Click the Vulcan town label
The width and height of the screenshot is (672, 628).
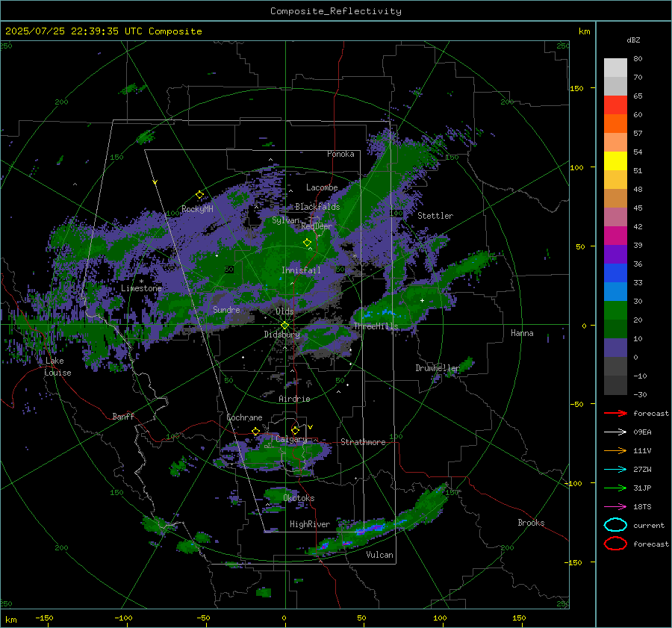click(x=380, y=555)
